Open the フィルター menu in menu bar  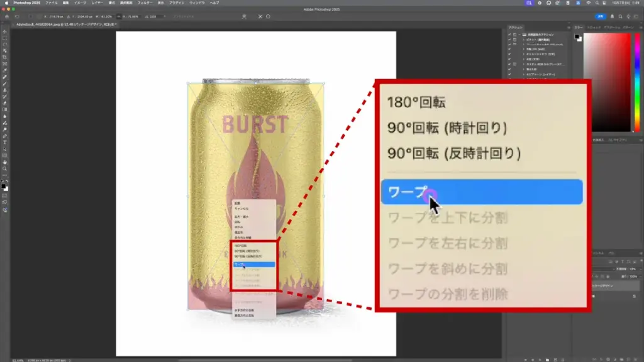145,3
